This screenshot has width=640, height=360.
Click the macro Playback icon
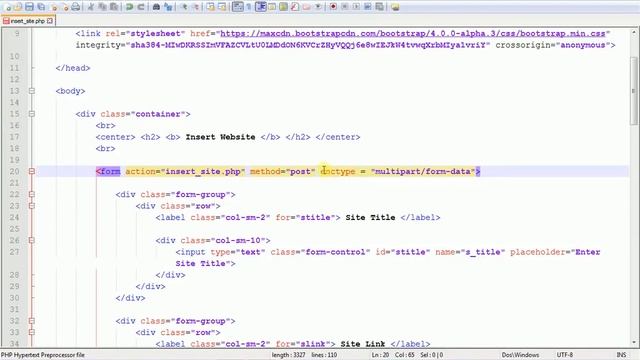tap(356, 7)
